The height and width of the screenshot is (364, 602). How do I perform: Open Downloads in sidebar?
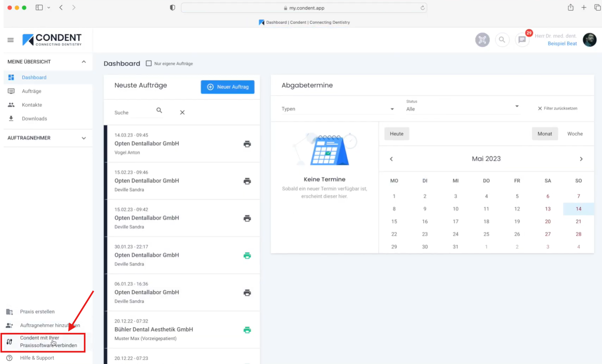(x=48, y=118)
